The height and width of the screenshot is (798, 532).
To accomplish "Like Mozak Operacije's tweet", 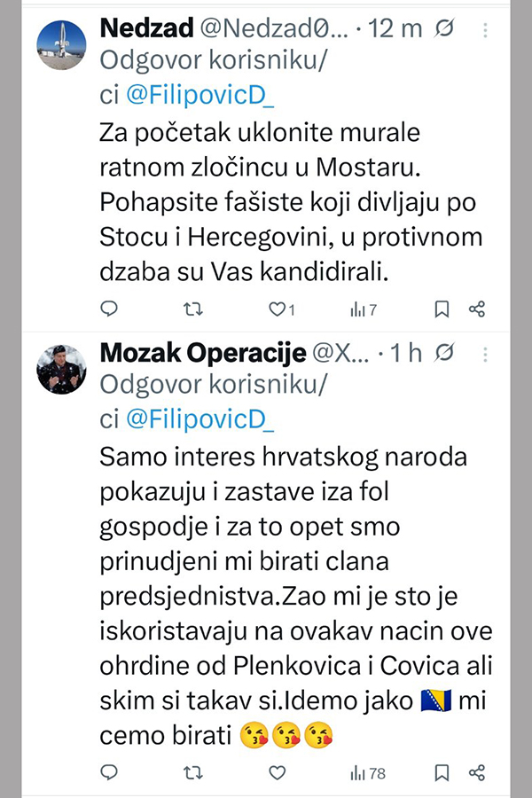I will pos(277,772).
